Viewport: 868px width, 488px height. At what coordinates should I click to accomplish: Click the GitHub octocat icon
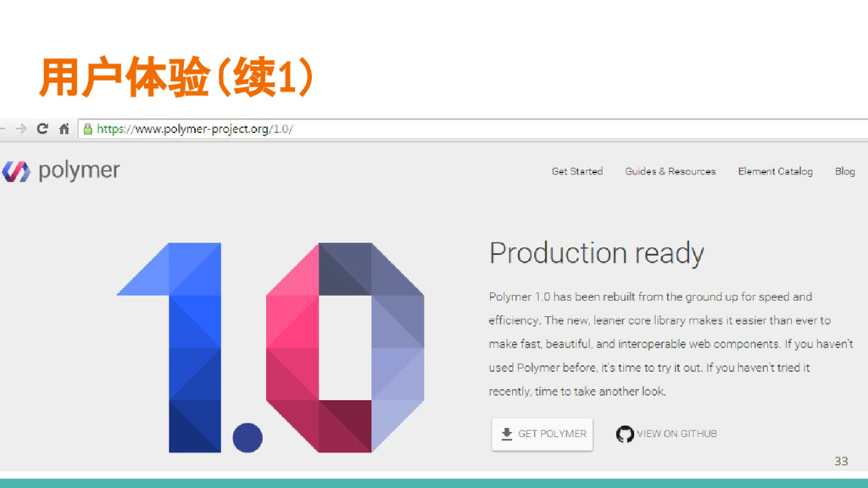pos(625,435)
